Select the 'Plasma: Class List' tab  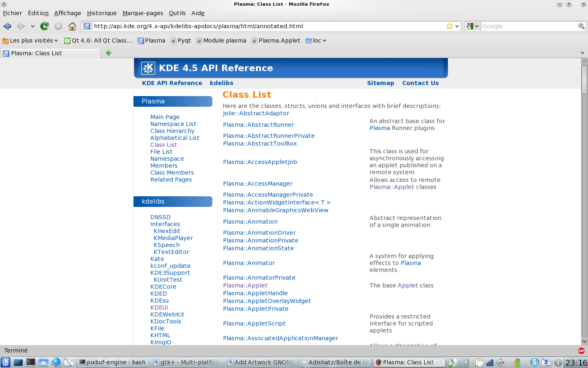click(x=50, y=53)
